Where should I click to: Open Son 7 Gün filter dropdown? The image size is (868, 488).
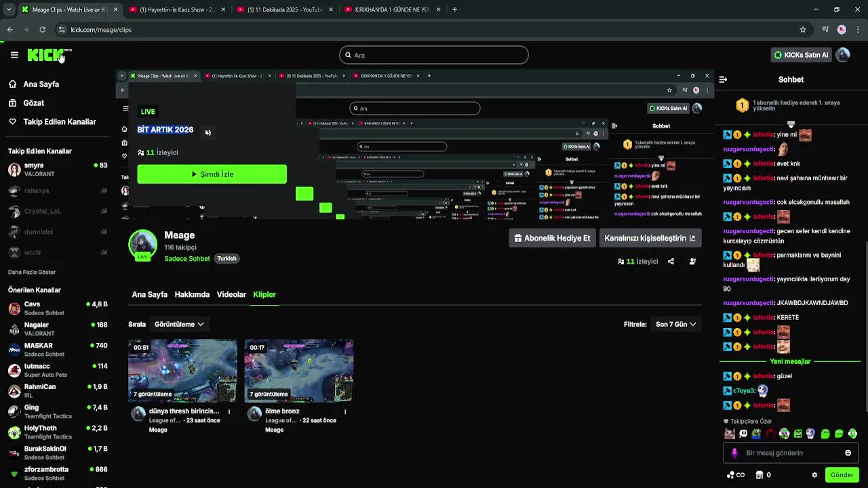(x=675, y=324)
